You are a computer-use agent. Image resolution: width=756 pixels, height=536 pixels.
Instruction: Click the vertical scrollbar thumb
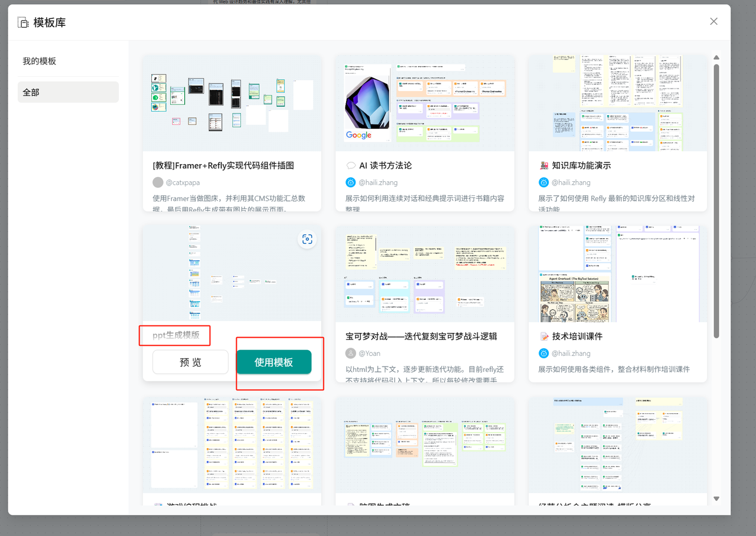[716, 201]
